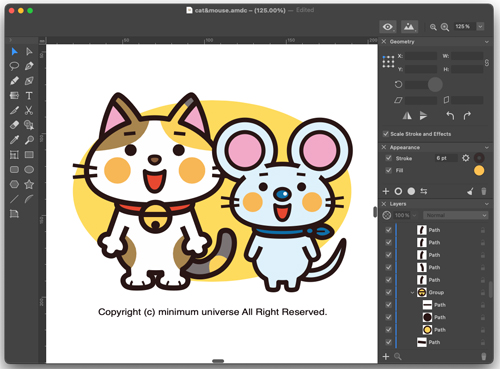Open the Stroke settings gear
The width and height of the screenshot is (500, 369).
(x=466, y=158)
